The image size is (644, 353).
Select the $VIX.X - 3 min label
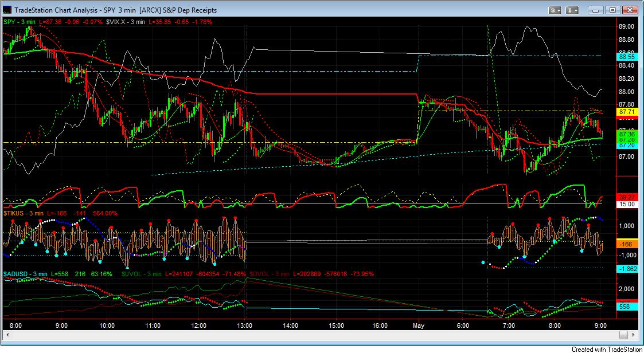pyautogui.click(x=125, y=21)
